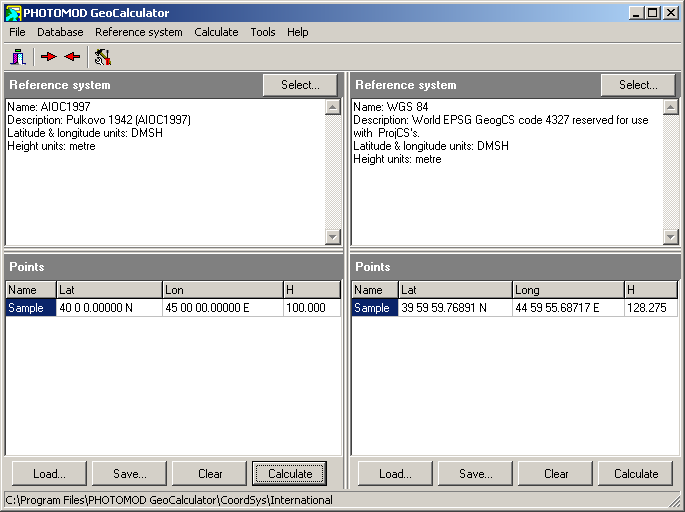Click Load... under the left Points table
685x512 pixels.
tap(49, 474)
